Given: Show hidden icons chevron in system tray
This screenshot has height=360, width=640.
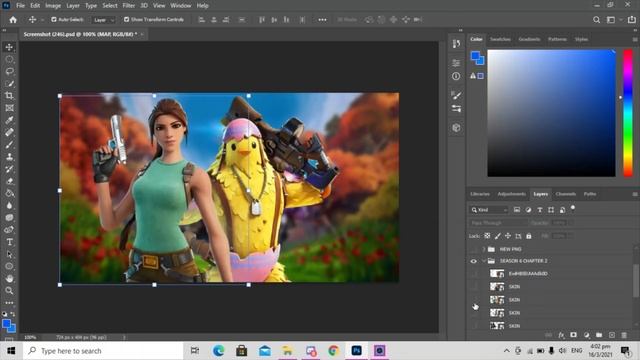Looking at the screenshot, I should (x=507, y=351).
